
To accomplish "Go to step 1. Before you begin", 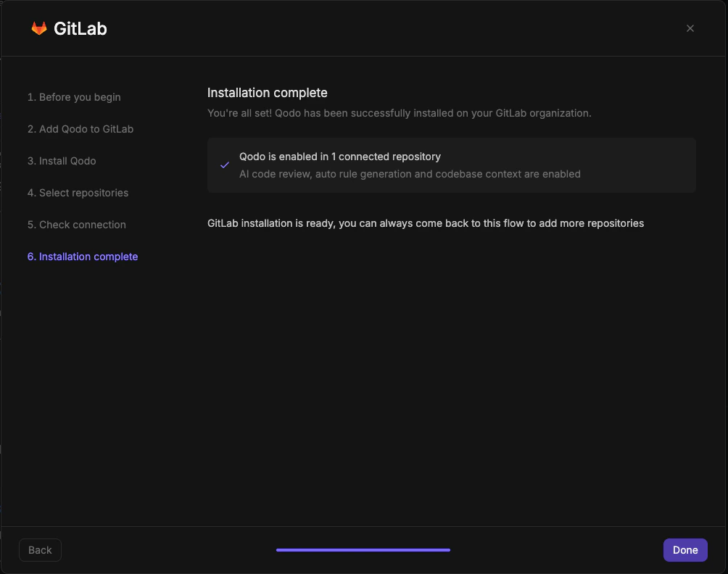I will point(74,97).
